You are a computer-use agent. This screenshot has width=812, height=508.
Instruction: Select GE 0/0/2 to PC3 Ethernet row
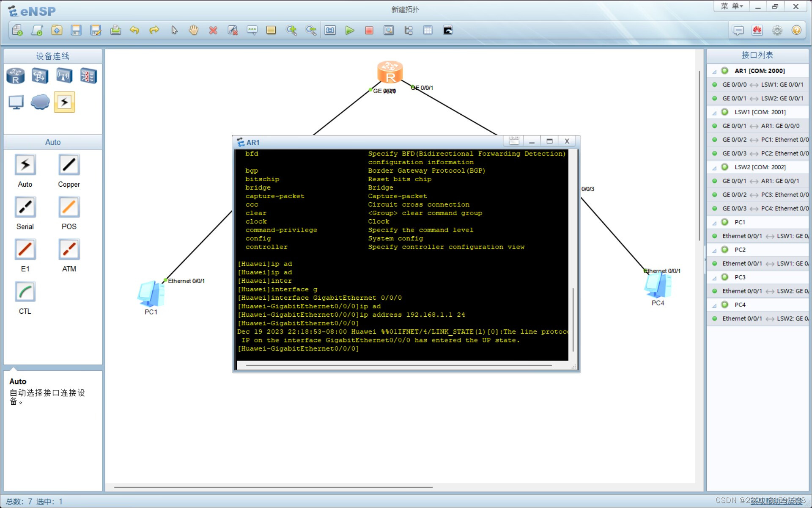click(758, 195)
